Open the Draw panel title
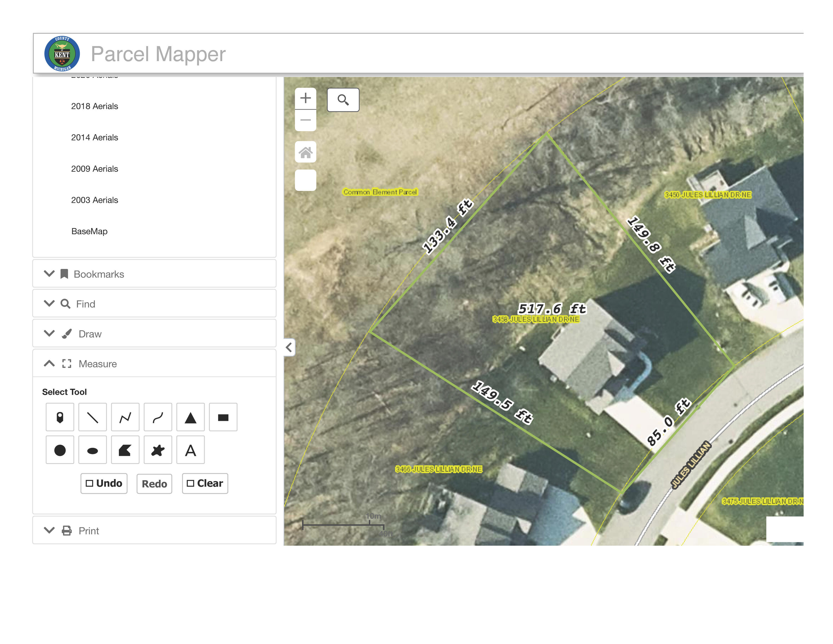 tap(90, 334)
